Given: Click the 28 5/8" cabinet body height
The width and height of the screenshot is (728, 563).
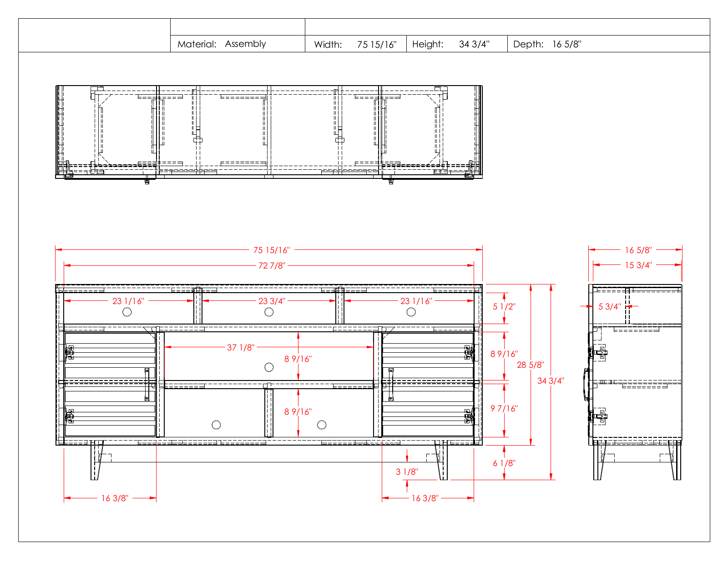Looking at the screenshot, I should tap(531, 365).
